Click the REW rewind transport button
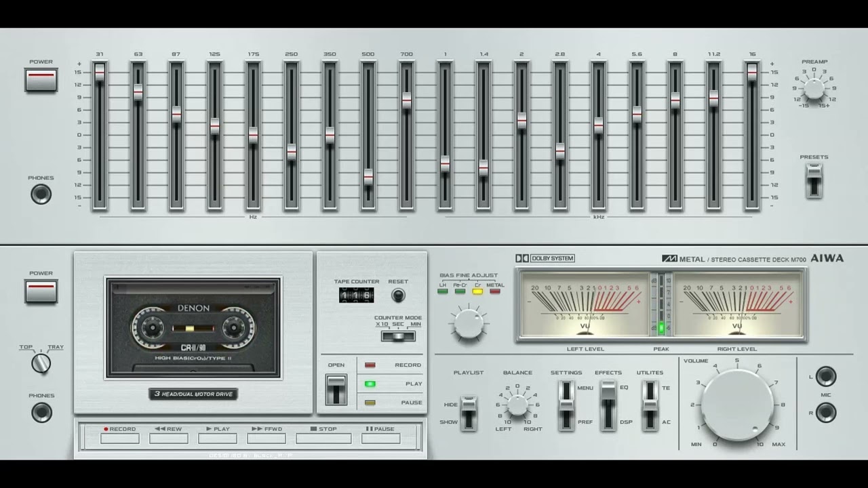The width and height of the screenshot is (868, 488). pos(169,439)
